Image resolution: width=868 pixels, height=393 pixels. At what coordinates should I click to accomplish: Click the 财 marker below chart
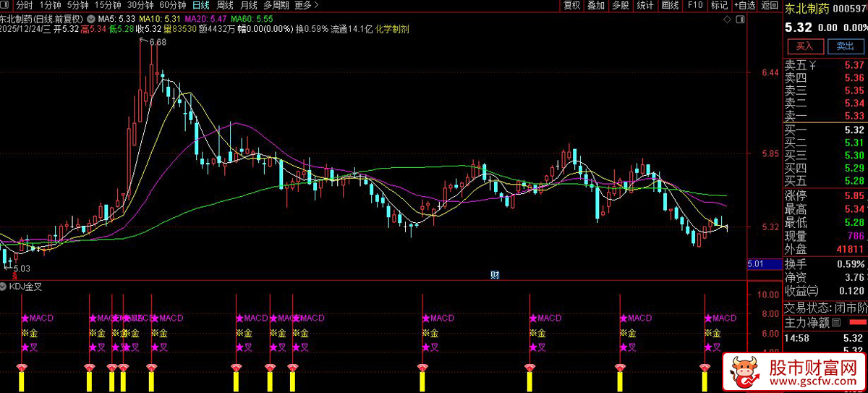[x=495, y=274]
